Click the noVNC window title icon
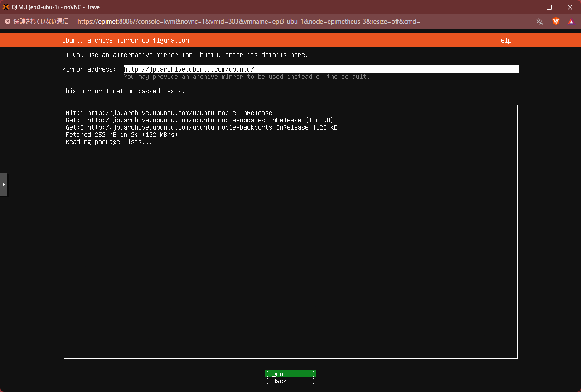581x392 pixels. coord(6,7)
